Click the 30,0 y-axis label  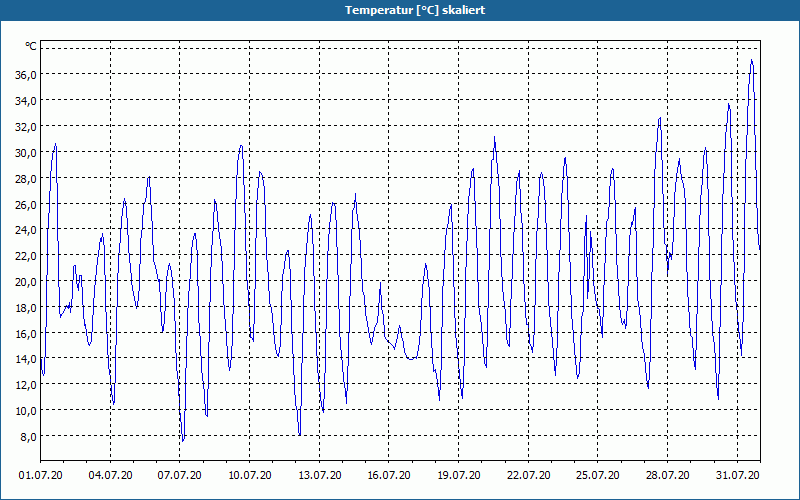[25, 153]
